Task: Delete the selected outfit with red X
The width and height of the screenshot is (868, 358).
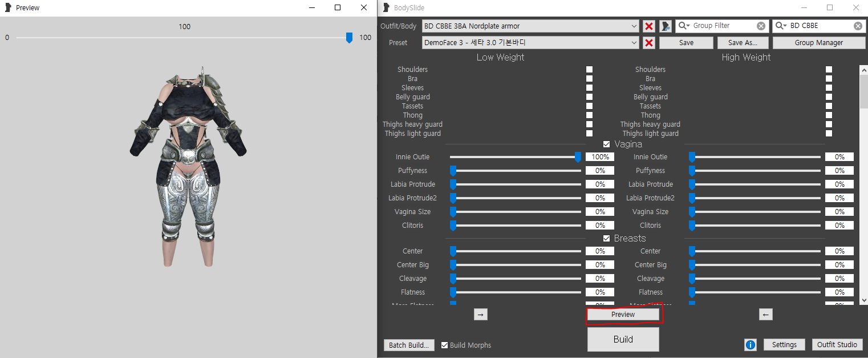Action: [x=648, y=26]
